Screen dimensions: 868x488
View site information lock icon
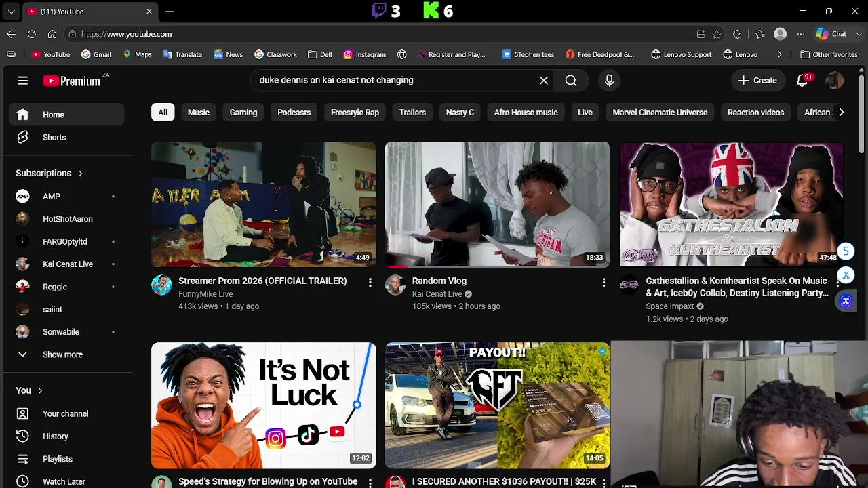coord(73,34)
